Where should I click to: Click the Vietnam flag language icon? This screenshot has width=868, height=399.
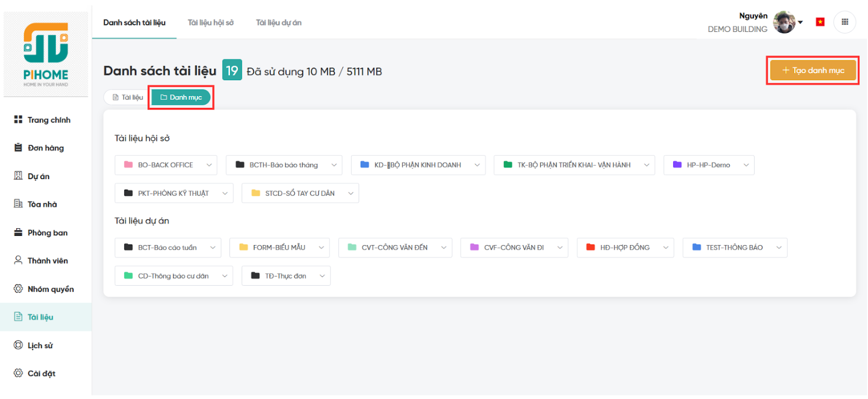820,22
